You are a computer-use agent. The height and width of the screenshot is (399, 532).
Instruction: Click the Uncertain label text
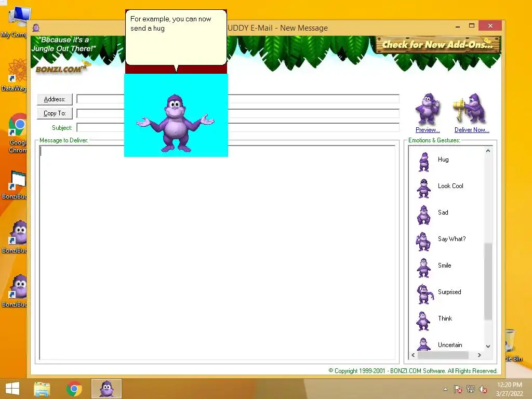[450, 345]
